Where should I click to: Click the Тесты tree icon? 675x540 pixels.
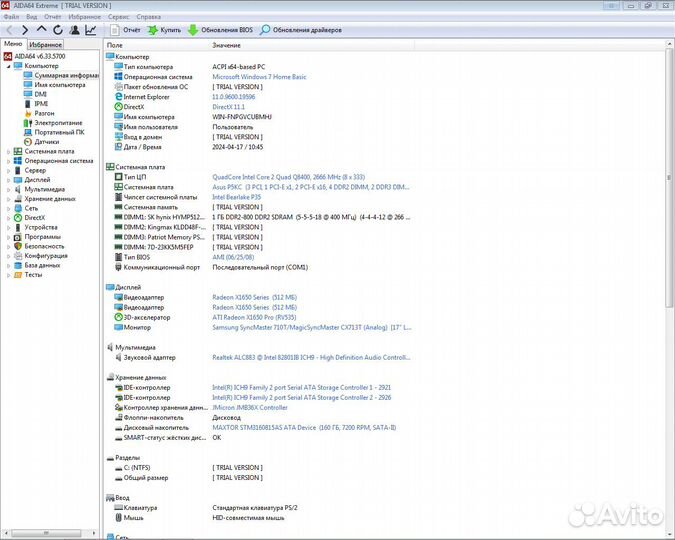(x=18, y=275)
